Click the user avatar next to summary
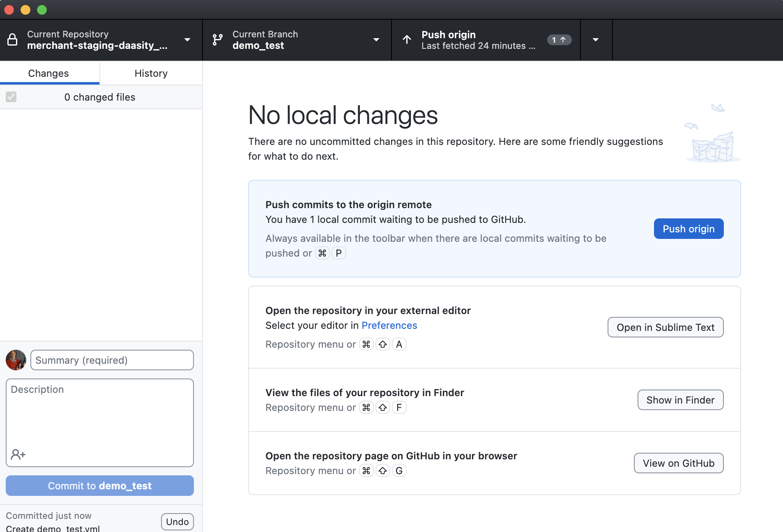This screenshot has height=532, width=783. tap(16, 360)
